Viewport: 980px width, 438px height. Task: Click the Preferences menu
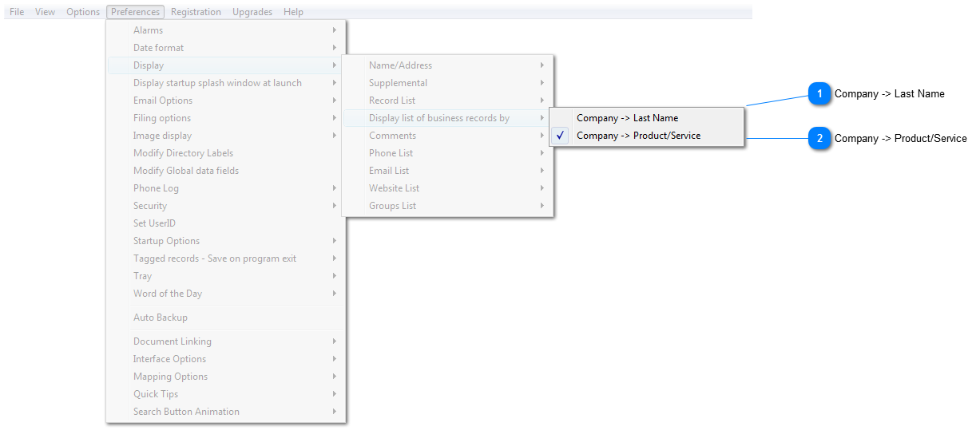tap(136, 12)
